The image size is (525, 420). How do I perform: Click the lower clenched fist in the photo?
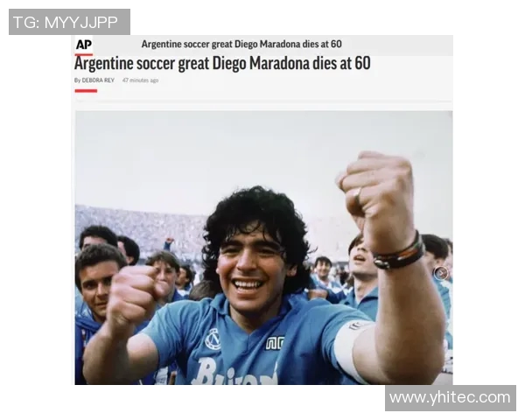pos(134,297)
